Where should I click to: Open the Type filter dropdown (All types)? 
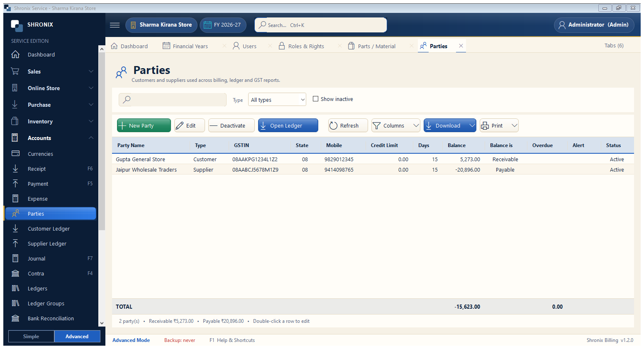tap(277, 100)
